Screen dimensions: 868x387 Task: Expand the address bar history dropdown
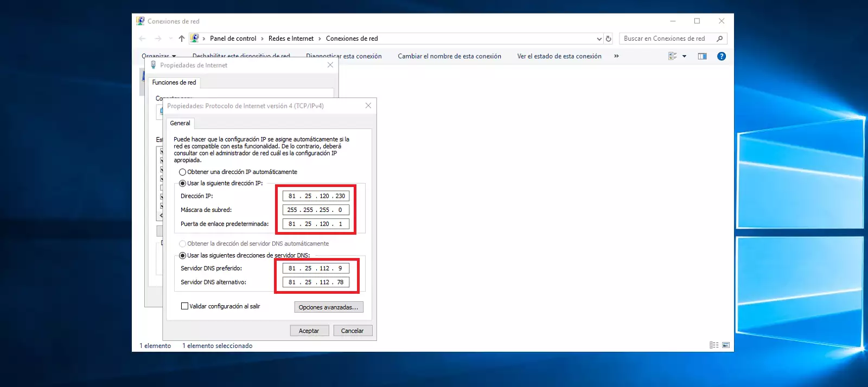tap(599, 38)
